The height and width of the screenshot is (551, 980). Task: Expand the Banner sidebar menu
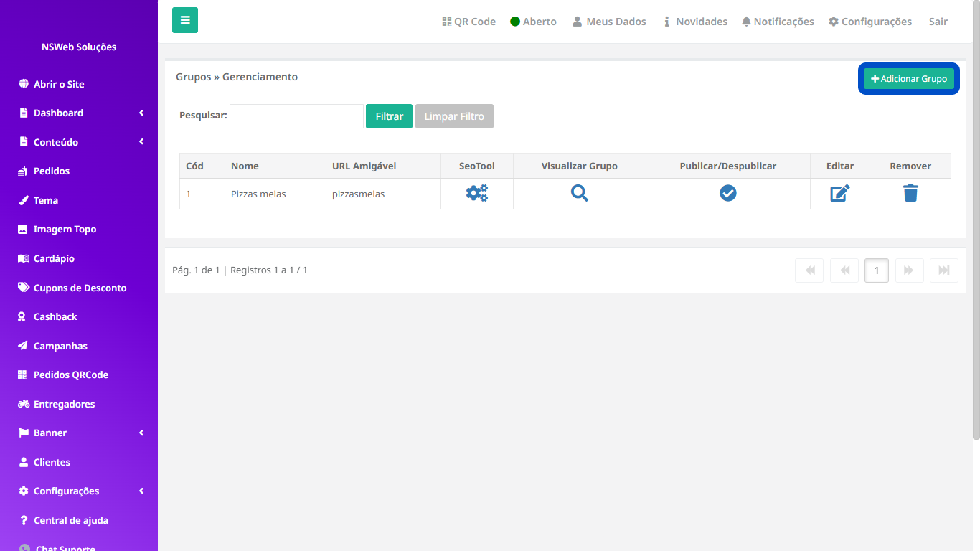pyautogui.click(x=79, y=433)
